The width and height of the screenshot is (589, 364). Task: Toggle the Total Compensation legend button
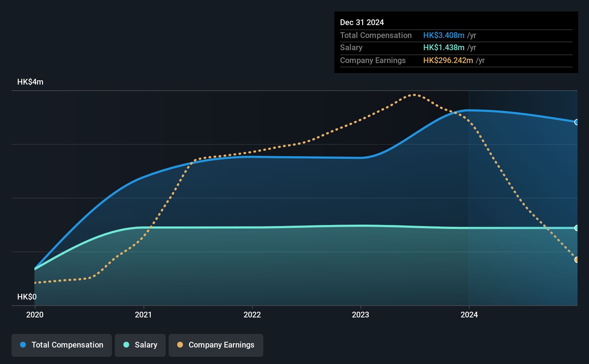62,345
